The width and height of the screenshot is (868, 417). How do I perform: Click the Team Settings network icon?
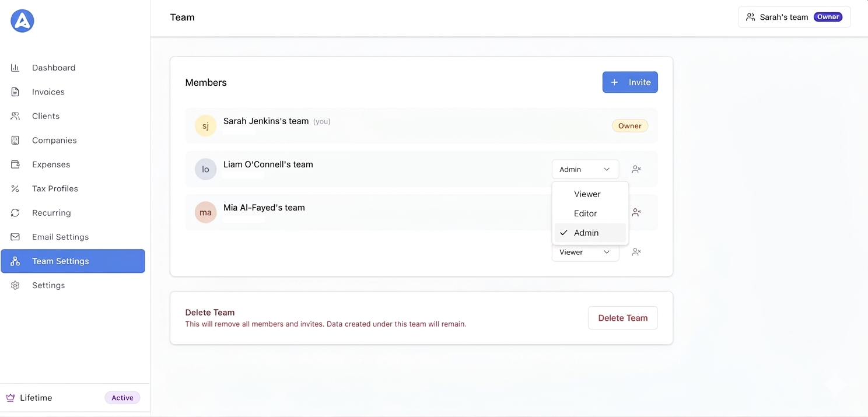point(15,261)
